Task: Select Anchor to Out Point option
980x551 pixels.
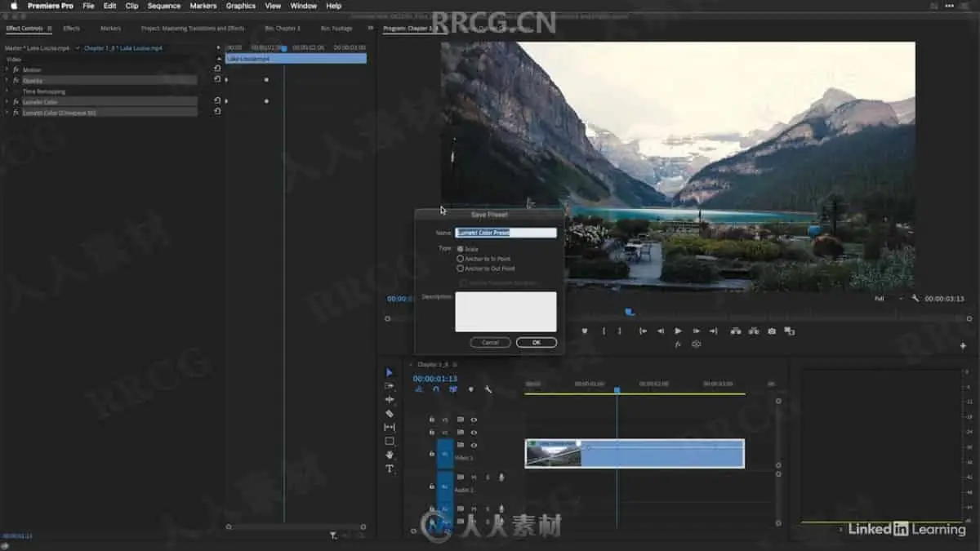Action: 461,269
